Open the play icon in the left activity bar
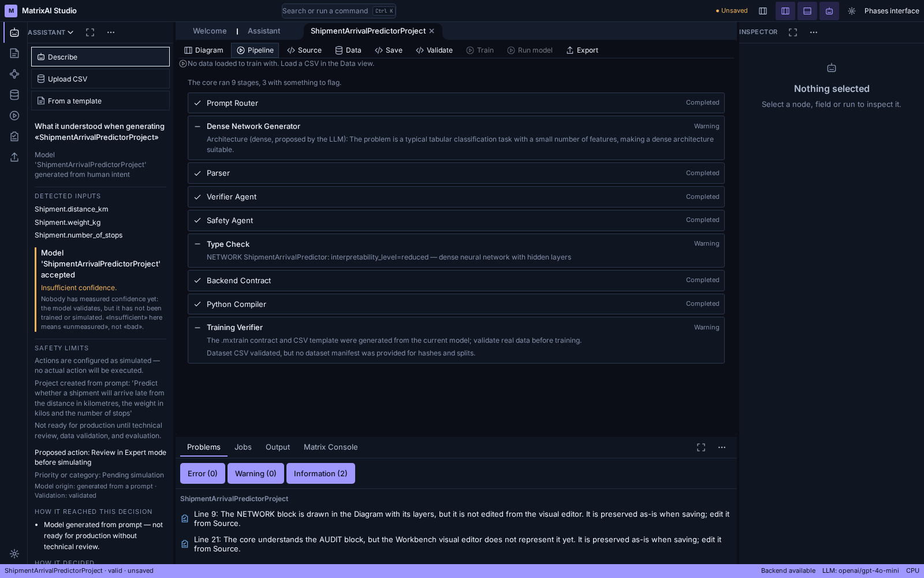 point(14,116)
